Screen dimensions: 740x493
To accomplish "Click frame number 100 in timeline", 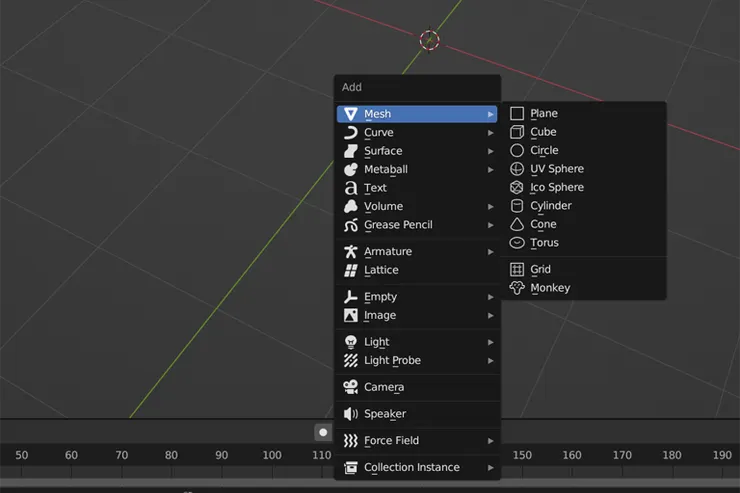I will (272, 455).
